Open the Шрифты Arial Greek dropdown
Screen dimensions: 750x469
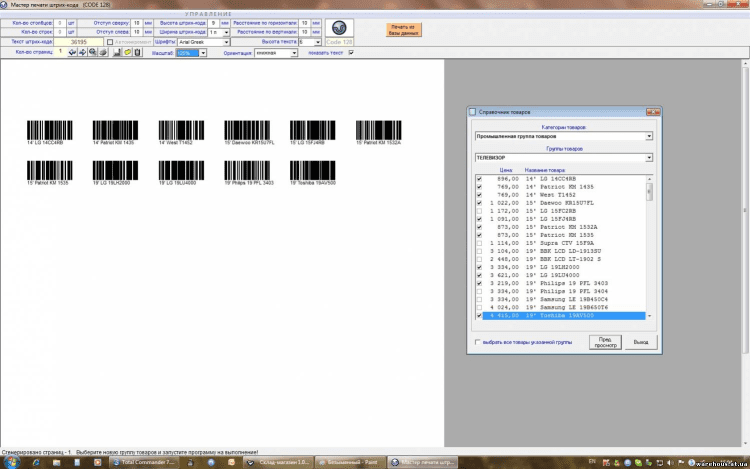pyautogui.click(x=226, y=42)
